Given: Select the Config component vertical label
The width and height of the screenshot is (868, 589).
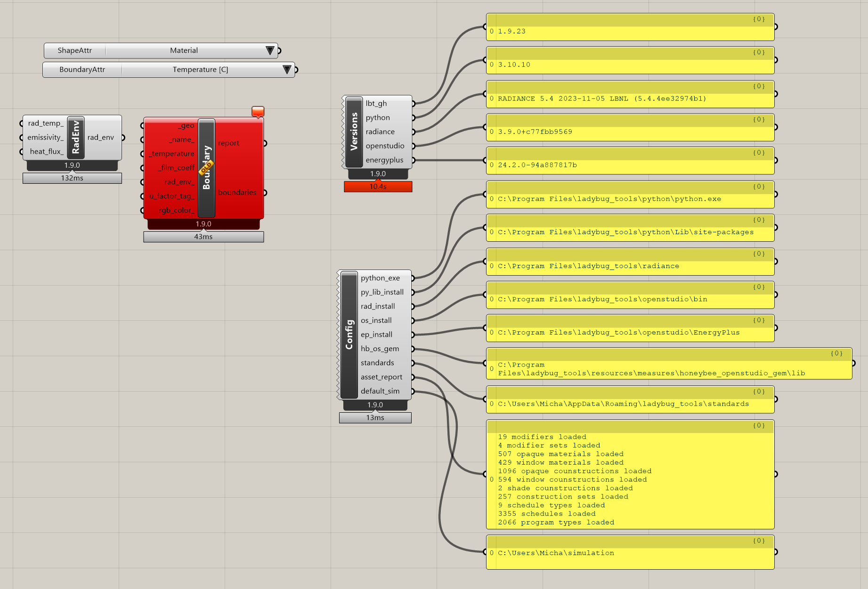Looking at the screenshot, I should click(349, 335).
